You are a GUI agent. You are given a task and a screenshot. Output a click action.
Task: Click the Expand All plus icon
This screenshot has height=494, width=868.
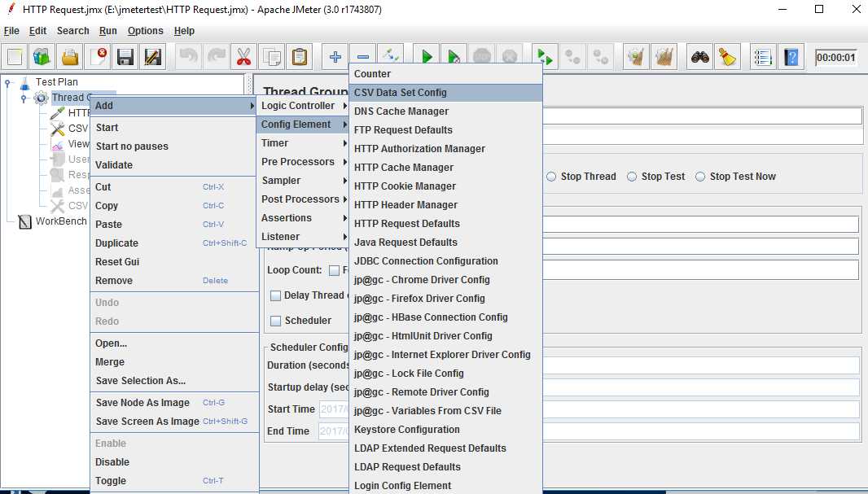[x=335, y=57]
